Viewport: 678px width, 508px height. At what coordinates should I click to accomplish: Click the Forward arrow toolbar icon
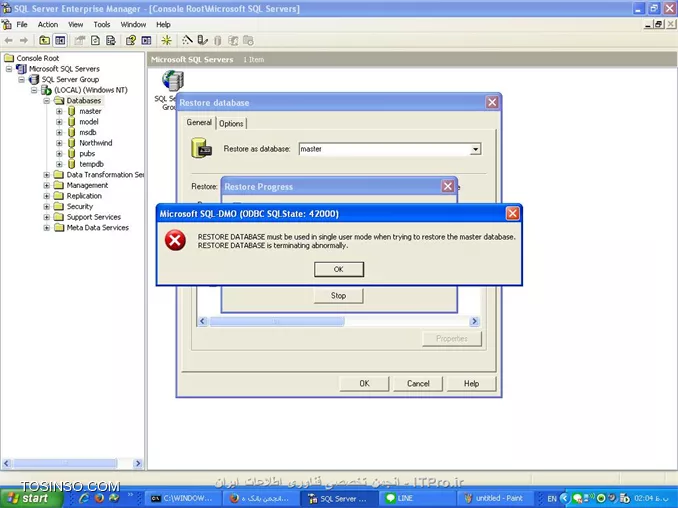click(24, 41)
